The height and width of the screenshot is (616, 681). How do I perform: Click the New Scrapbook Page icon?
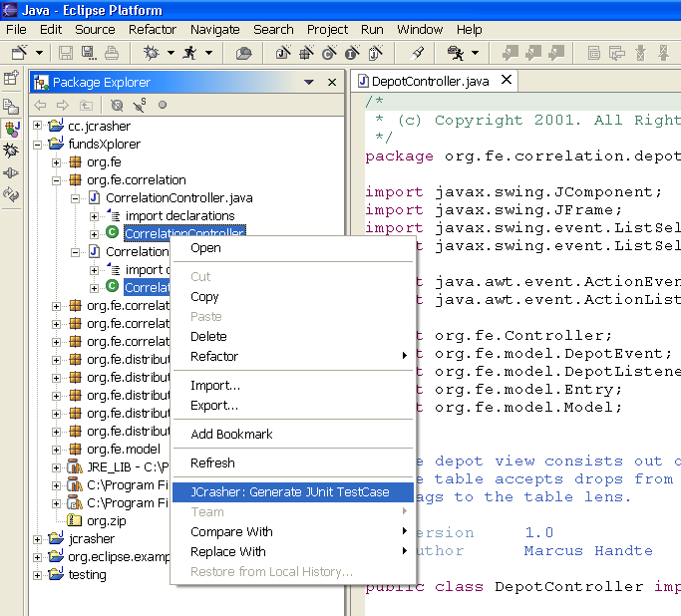tap(376, 53)
